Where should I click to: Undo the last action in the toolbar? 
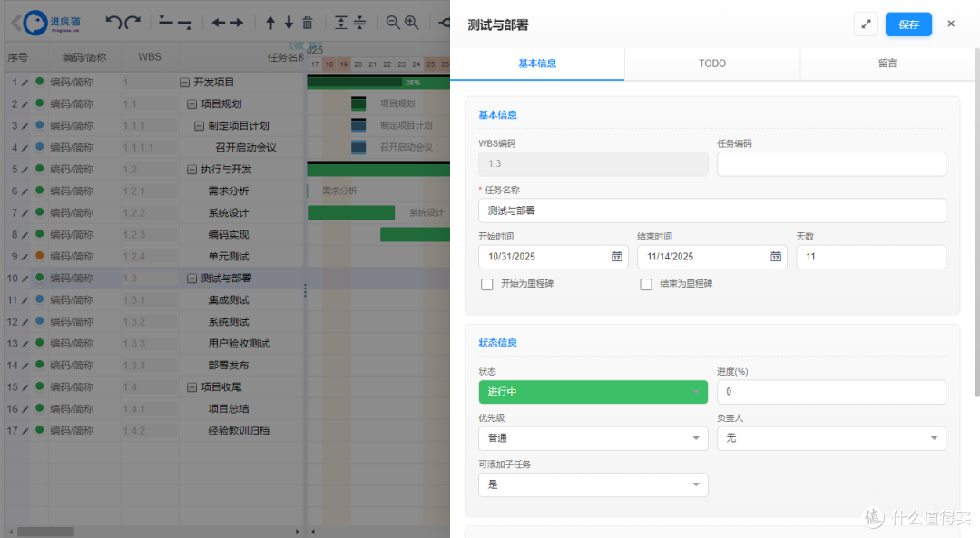point(113,23)
